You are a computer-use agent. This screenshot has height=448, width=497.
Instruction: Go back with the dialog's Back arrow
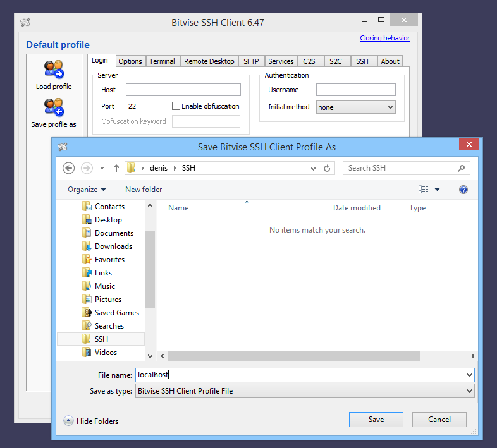click(68, 168)
